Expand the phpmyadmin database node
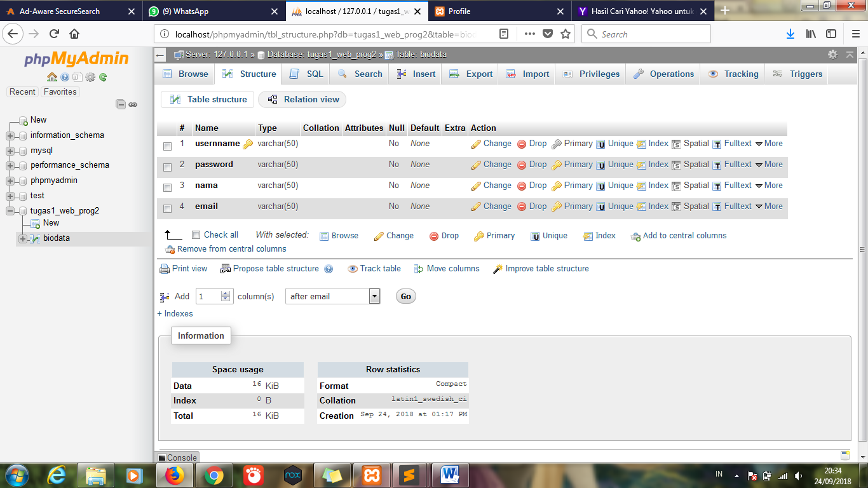 coord(10,180)
